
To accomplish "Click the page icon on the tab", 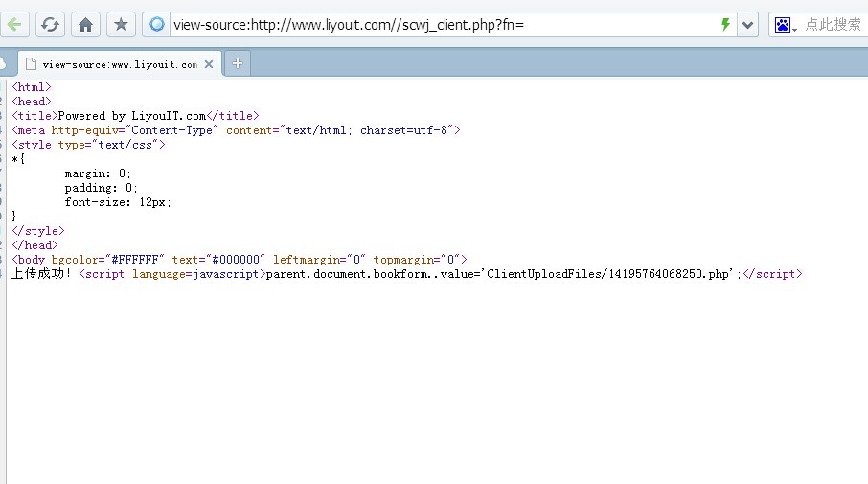I will pos(31,64).
